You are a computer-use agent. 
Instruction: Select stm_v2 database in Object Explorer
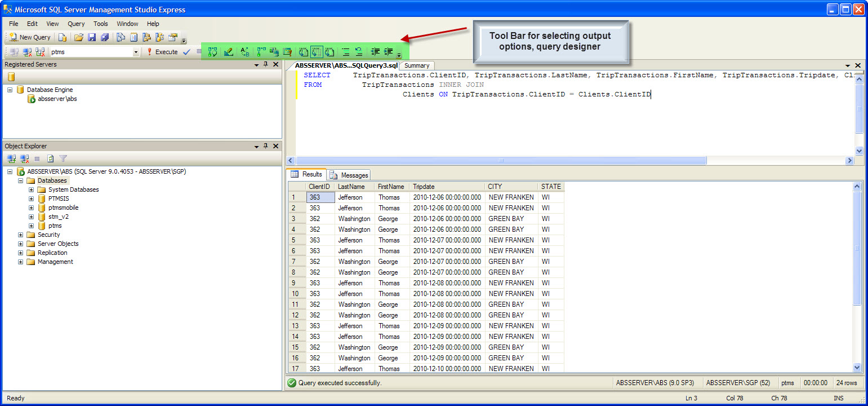coord(59,217)
